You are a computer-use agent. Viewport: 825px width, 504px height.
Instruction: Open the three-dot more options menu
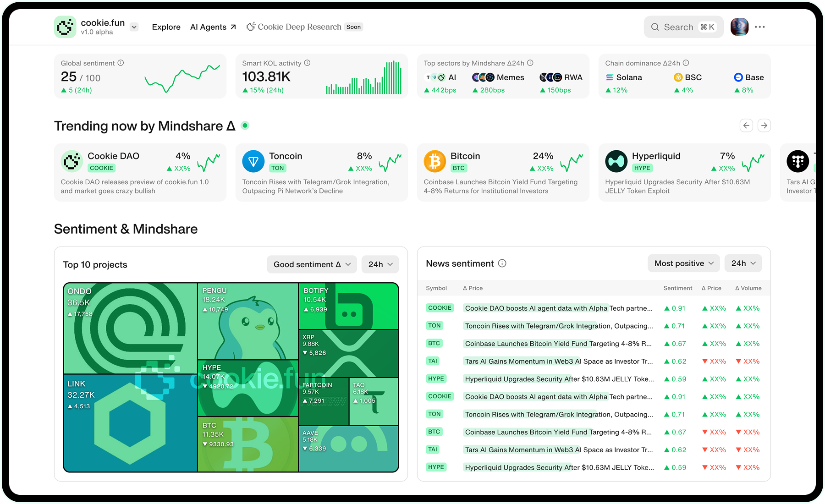(760, 27)
